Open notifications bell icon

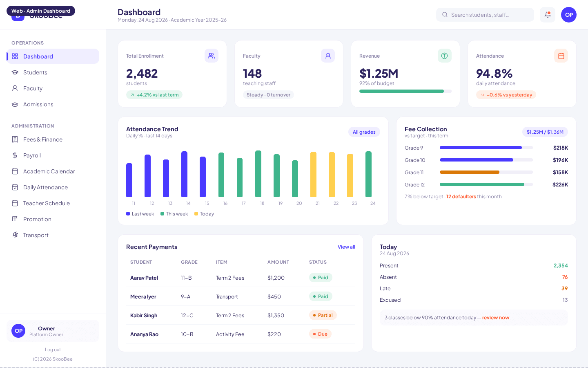click(x=548, y=15)
